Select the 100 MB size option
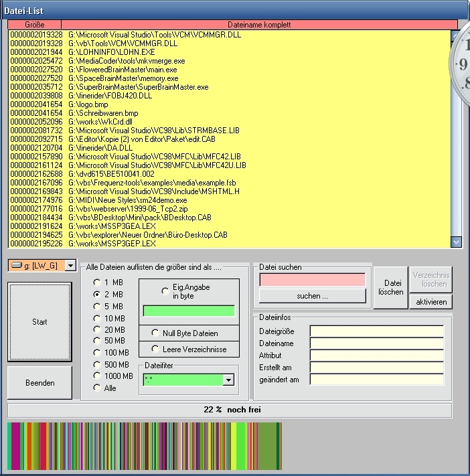The image size is (470, 476). point(98,352)
